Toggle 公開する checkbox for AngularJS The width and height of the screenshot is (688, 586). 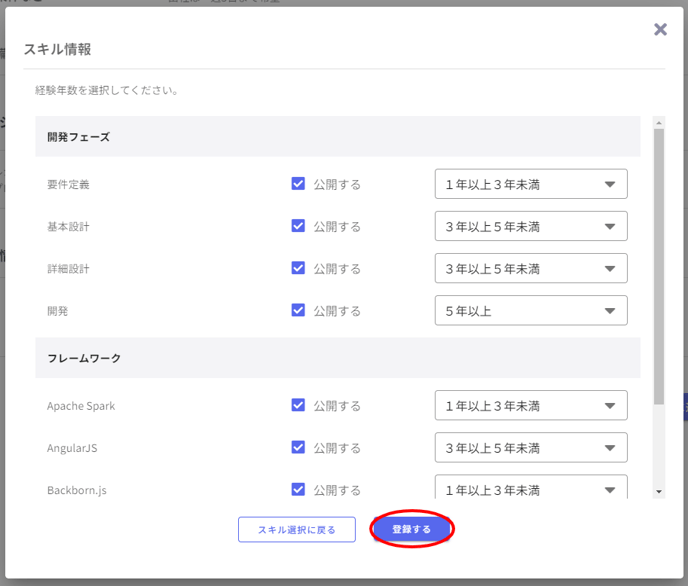pyautogui.click(x=298, y=447)
